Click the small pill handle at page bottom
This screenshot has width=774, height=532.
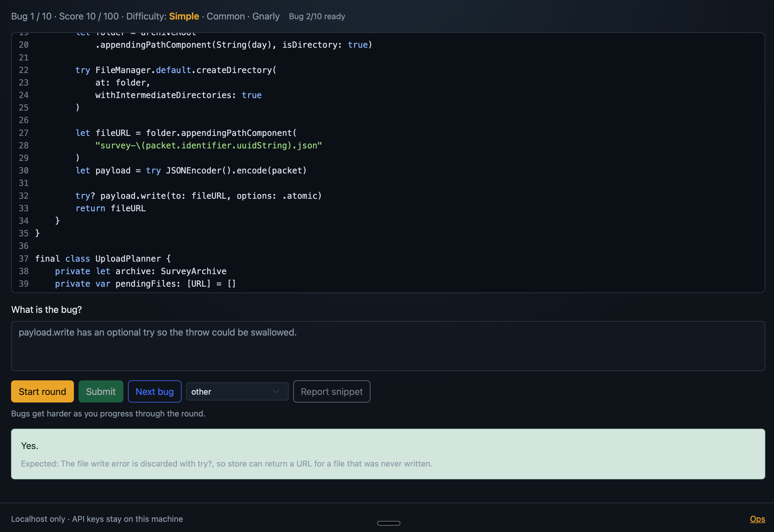coord(388,523)
